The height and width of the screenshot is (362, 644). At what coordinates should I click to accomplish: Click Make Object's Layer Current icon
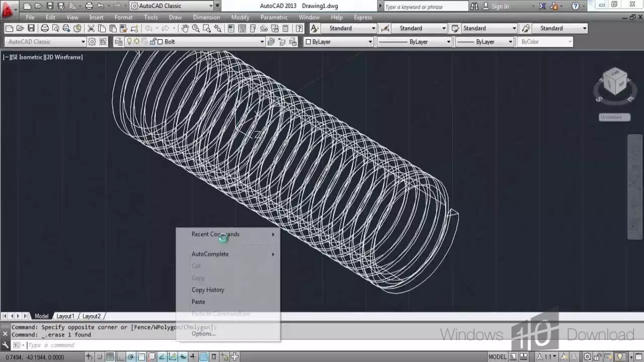pos(271,42)
